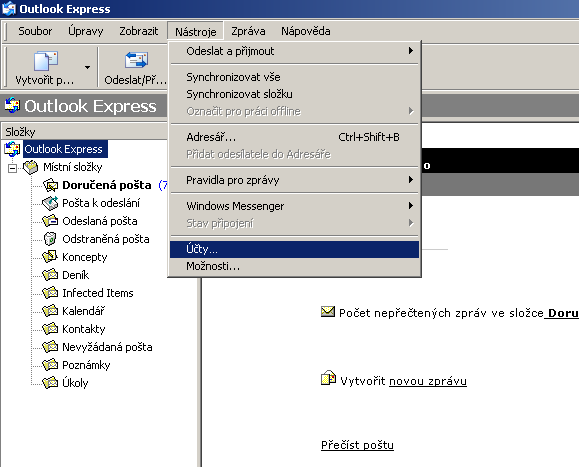Click the Outlook Express banner logo icon

(x=12, y=106)
